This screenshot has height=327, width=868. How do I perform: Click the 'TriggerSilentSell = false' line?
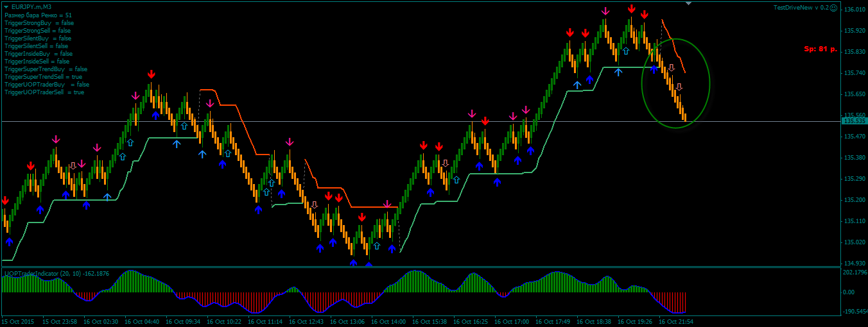(36, 46)
